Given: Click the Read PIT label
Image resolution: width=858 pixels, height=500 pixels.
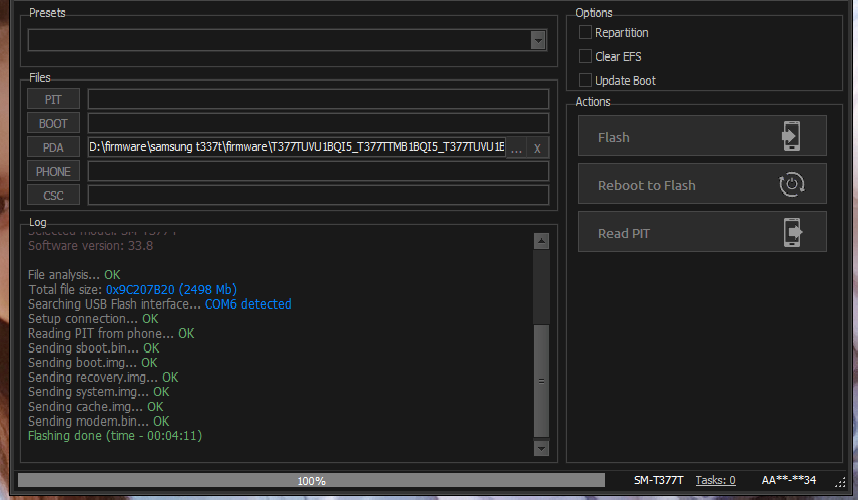Looking at the screenshot, I should (x=623, y=234).
